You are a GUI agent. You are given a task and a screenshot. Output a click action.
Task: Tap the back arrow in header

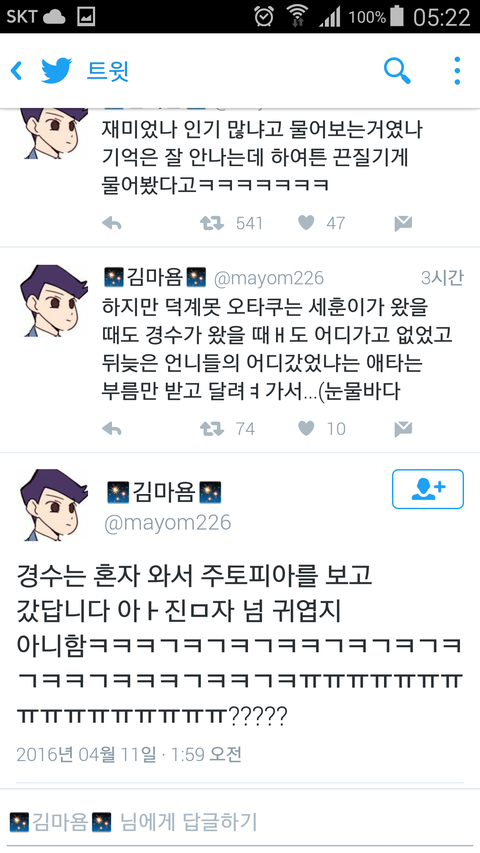[17, 71]
